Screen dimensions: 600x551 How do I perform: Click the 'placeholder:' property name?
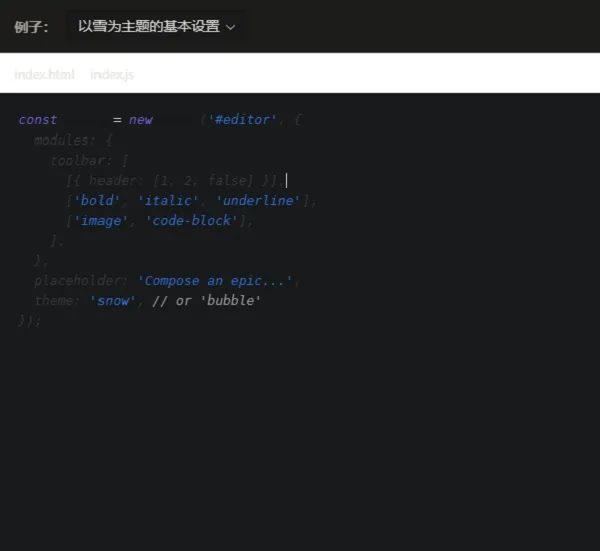pos(81,281)
